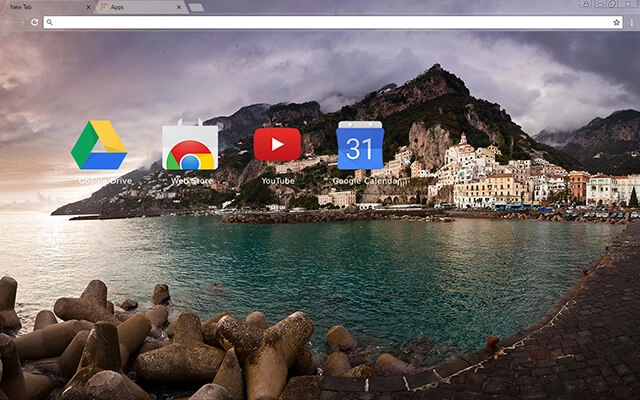This screenshot has width=640, height=400.
Task: Click the "YouTube" label text
Action: [x=278, y=181]
